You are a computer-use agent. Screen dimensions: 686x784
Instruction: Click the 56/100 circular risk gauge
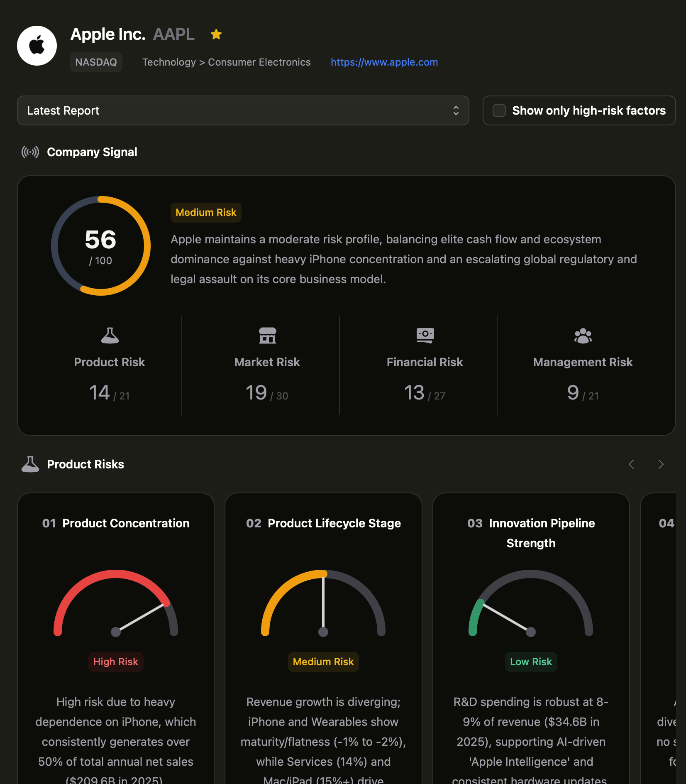tap(101, 246)
